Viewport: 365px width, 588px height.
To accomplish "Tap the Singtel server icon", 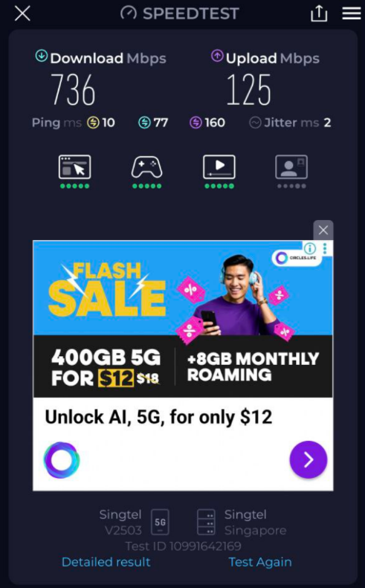I will pos(206,522).
